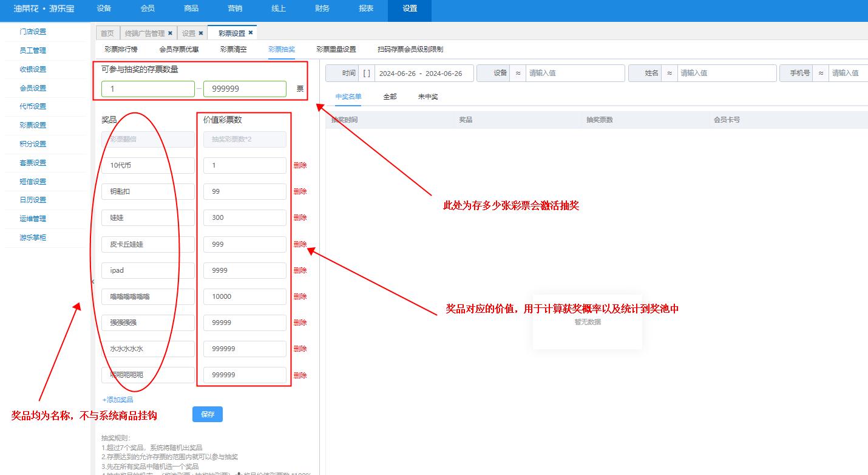The width and height of the screenshot is (868, 475).
Task: Click the 会员卡号 column header
Action: click(x=727, y=120)
